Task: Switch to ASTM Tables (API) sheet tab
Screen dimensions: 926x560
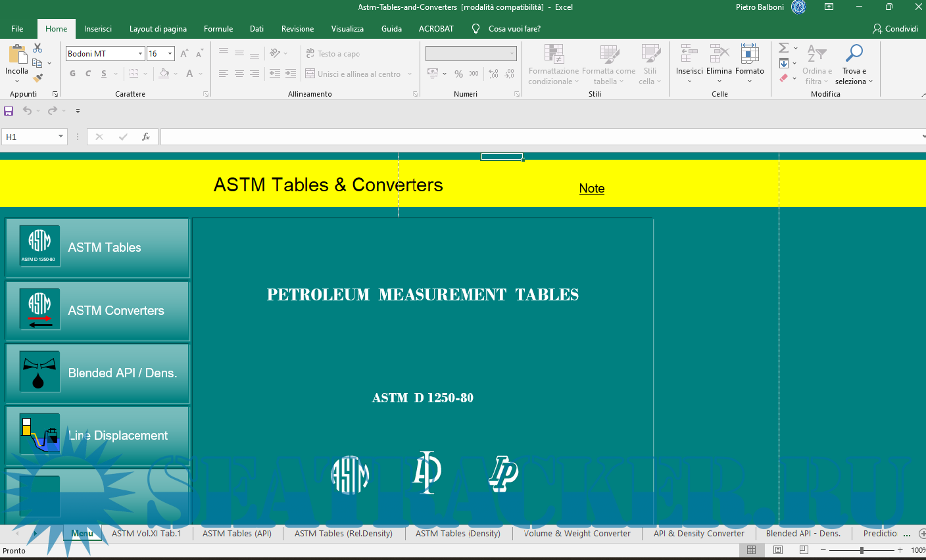Action: click(237, 534)
